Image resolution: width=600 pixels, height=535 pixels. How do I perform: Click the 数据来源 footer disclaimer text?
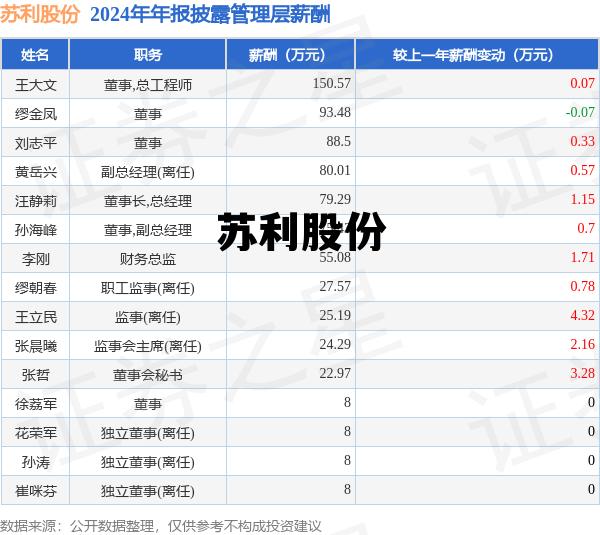pyautogui.click(x=161, y=526)
